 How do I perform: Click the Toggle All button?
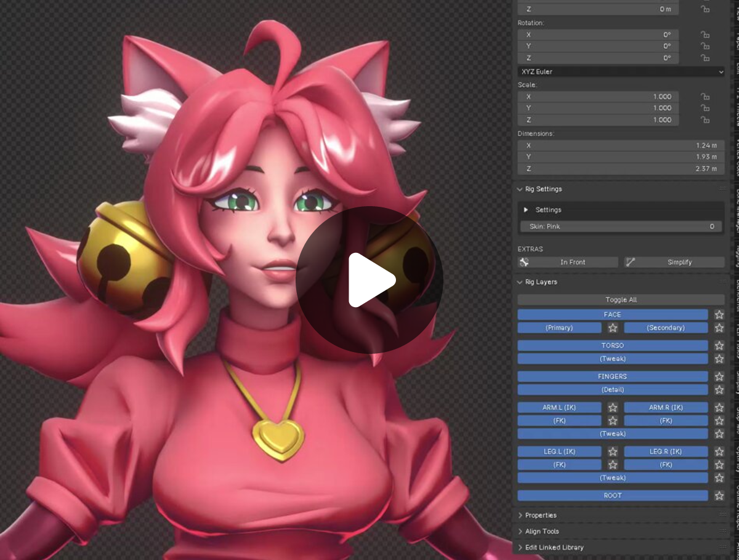point(621,300)
